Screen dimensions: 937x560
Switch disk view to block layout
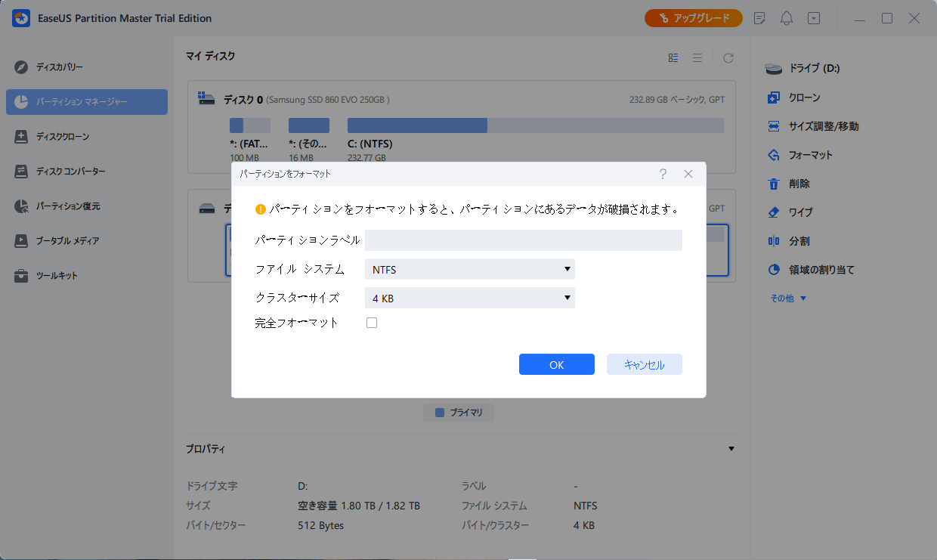[673, 57]
